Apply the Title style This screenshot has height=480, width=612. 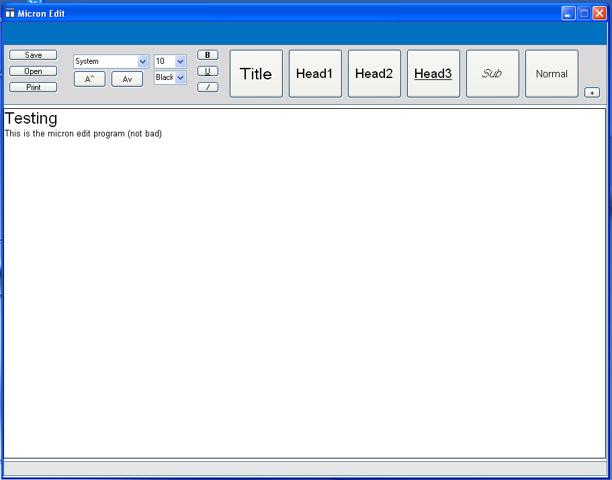click(256, 74)
